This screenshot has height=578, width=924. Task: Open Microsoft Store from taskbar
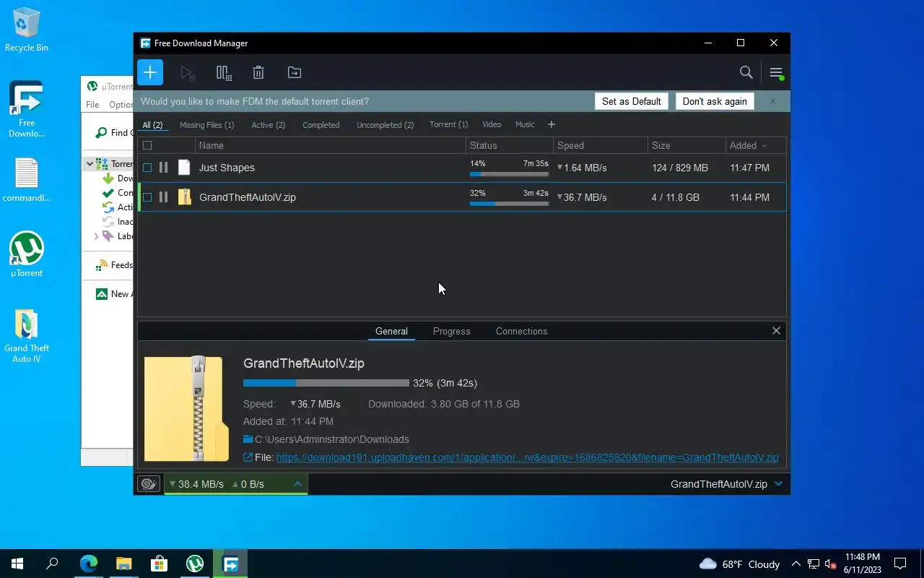click(x=159, y=564)
